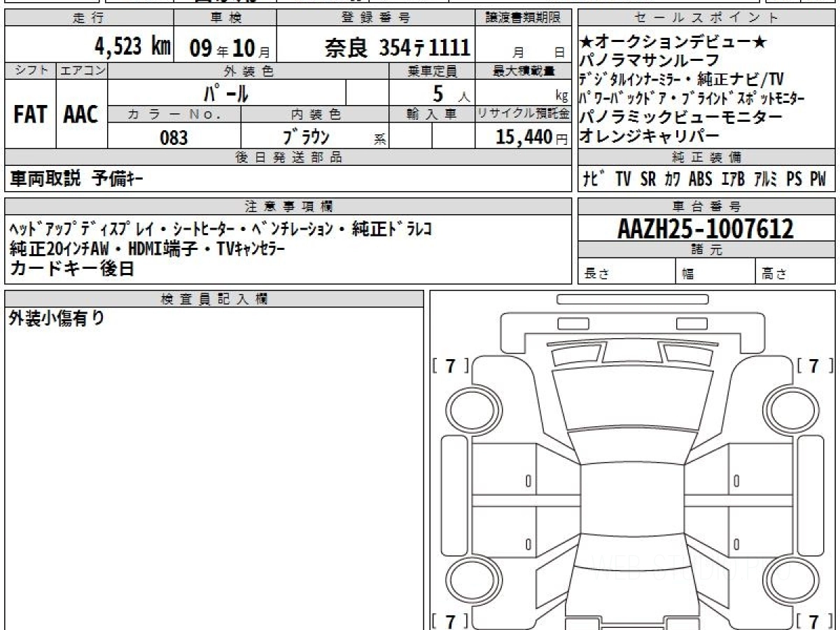
Task: Select exterior color value パール
Action: [x=226, y=92]
